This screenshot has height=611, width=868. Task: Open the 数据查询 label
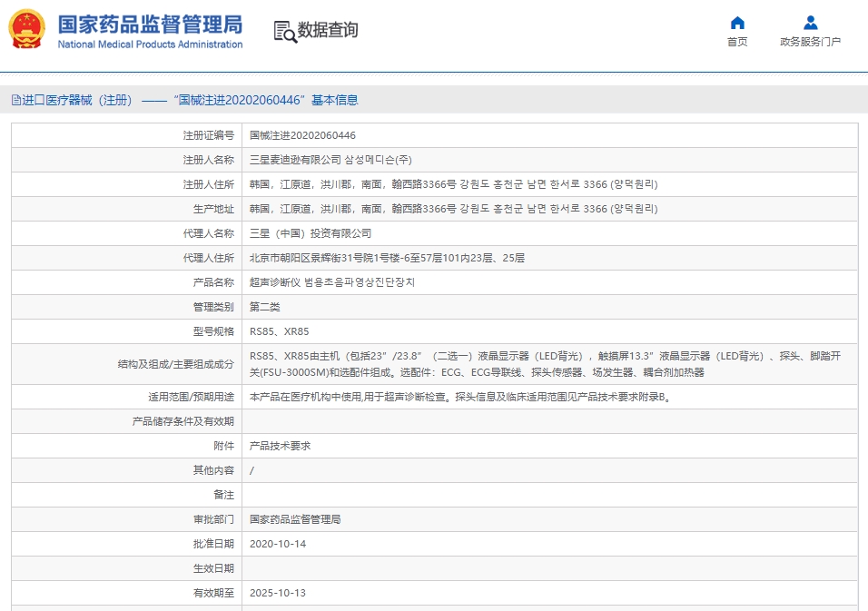(328, 30)
